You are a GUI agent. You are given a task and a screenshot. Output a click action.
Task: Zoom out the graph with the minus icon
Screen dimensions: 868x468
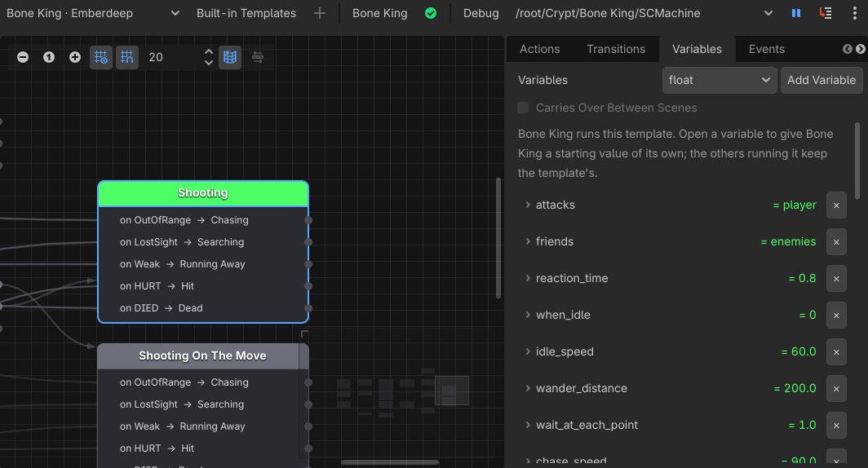[23, 57]
